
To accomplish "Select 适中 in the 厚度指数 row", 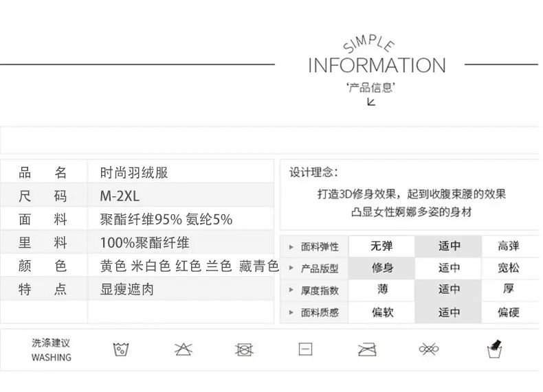I will (x=449, y=289).
